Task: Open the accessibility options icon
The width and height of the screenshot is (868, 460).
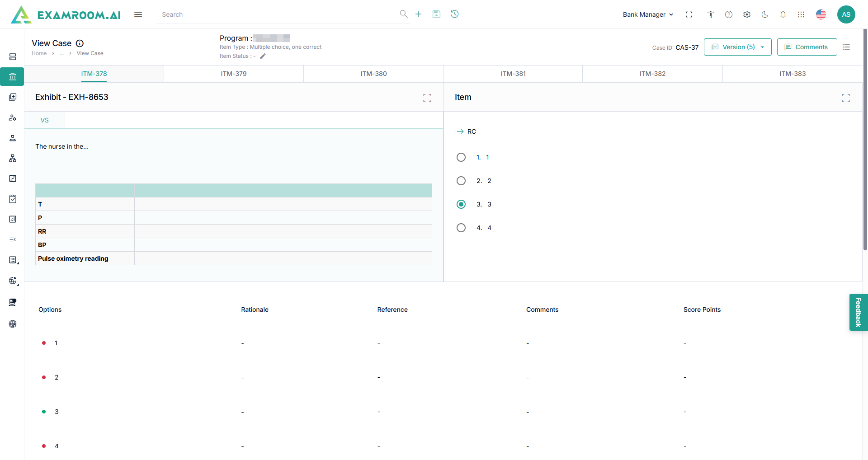Action: pyautogui.click(x=711, y=14)
